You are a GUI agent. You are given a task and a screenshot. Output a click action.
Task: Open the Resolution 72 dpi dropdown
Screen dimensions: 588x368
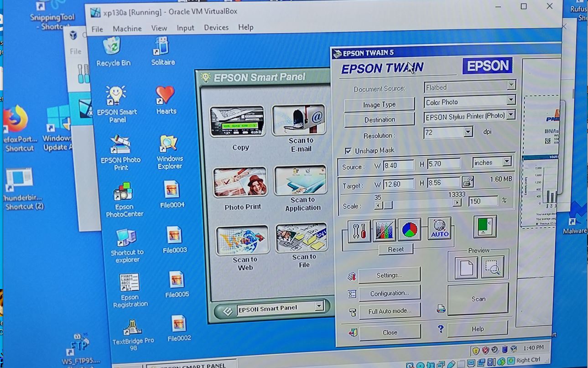point(468,132)
